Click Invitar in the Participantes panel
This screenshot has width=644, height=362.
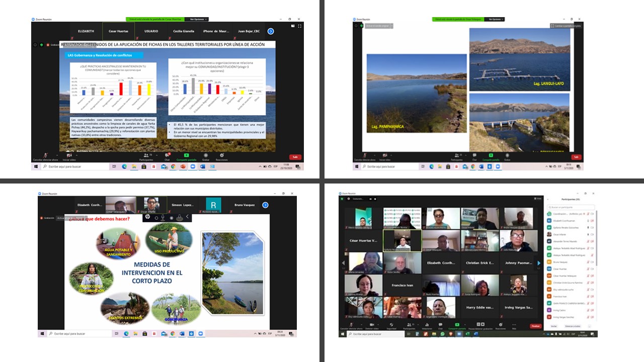[x=554, y=326]
